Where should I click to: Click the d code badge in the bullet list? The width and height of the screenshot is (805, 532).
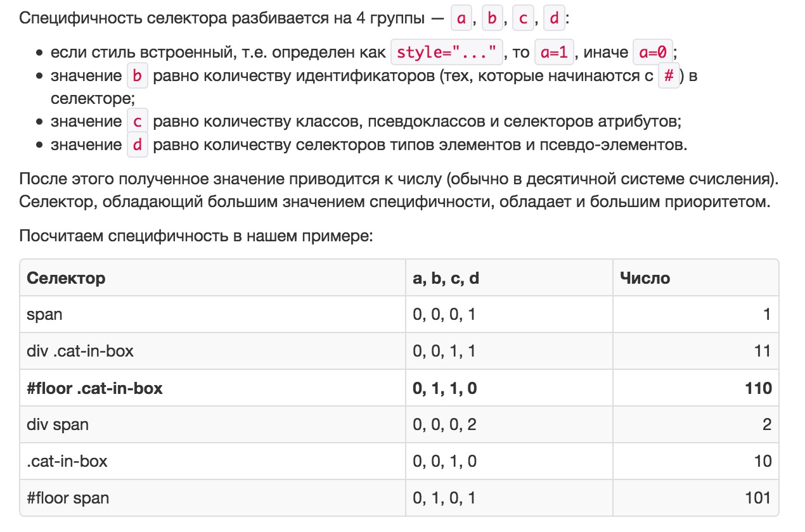[x=138, y=145]
